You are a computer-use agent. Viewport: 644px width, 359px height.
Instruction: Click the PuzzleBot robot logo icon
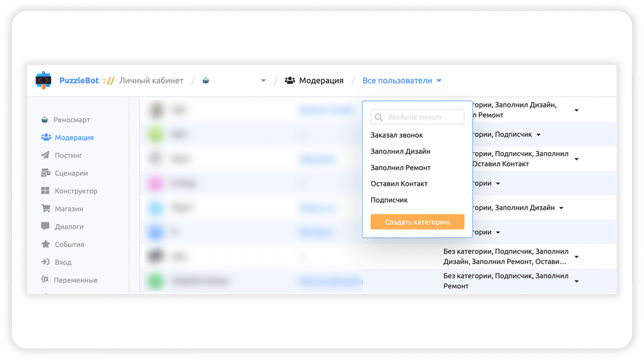43,80
